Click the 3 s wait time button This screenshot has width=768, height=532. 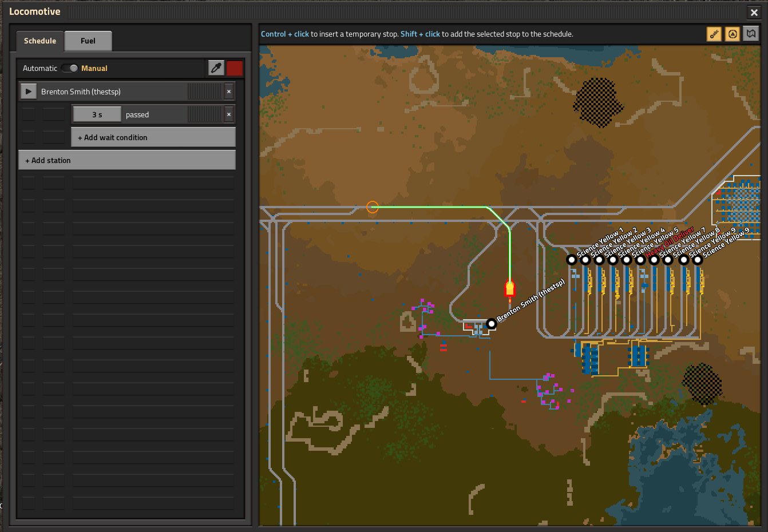click(x=97, y=114)
